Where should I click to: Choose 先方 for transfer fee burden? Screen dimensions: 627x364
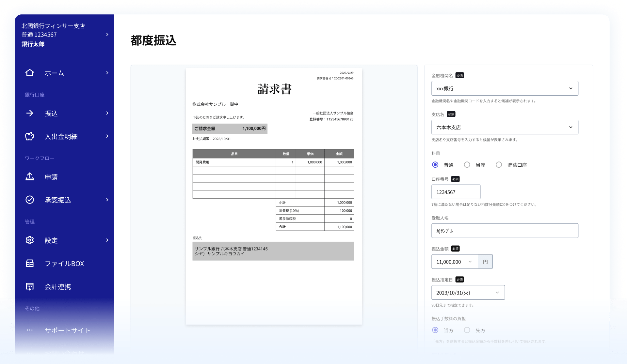click(x=467, y=330)
